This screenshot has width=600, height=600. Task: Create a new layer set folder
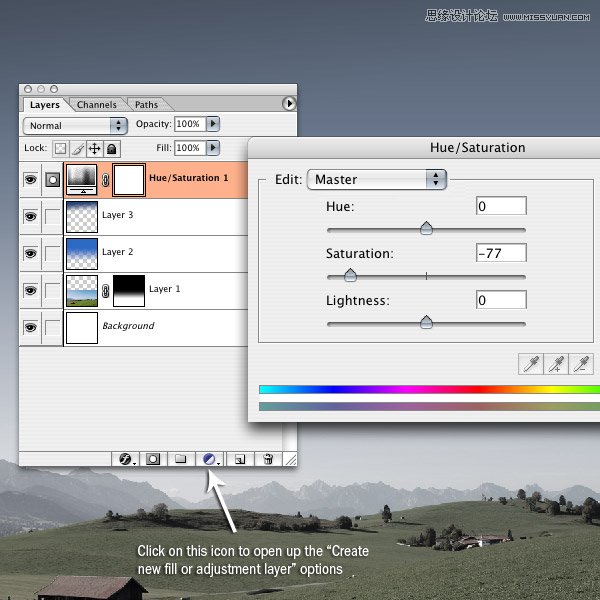[x=181, y=458]
